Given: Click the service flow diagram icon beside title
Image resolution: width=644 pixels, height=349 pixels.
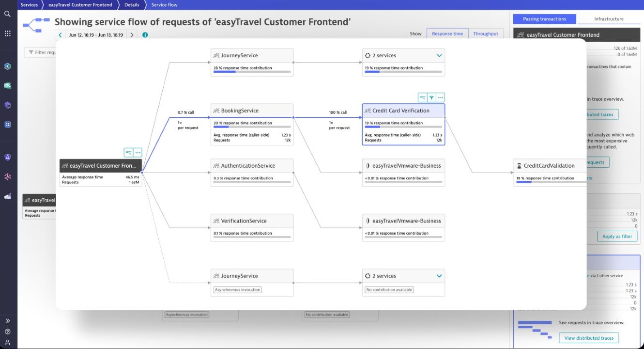Looking at the screenshot, I should (x=36, y=25).
